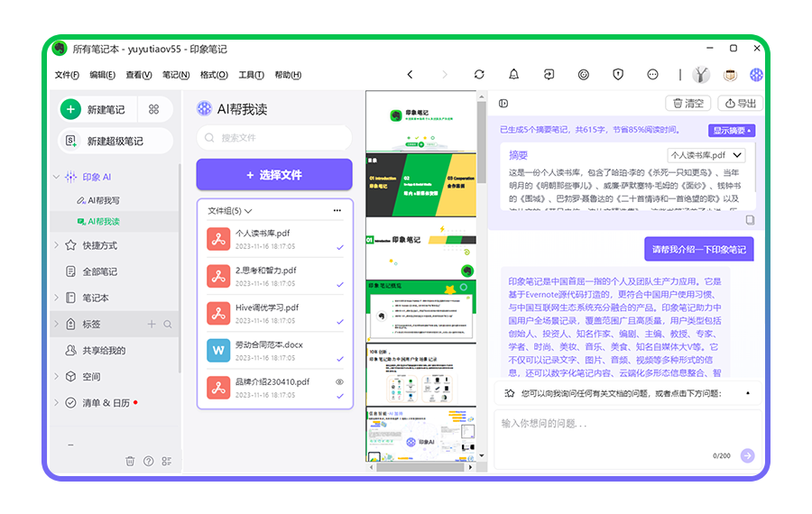This screenshot has width=812, height=514.
Task: Click the 导出 export button
Action: pyautogui.click(x=741, y=103)
